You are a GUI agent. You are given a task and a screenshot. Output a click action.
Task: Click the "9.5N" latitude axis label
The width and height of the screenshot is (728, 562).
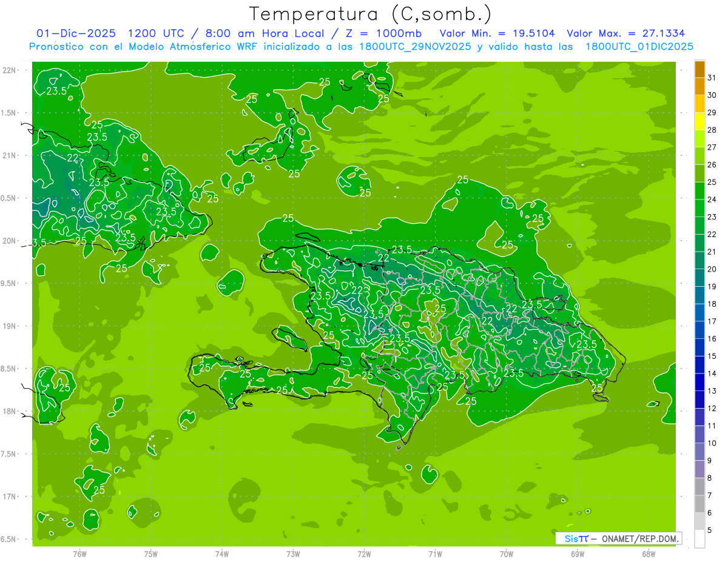pyautogui.click(x=9, y=283)
